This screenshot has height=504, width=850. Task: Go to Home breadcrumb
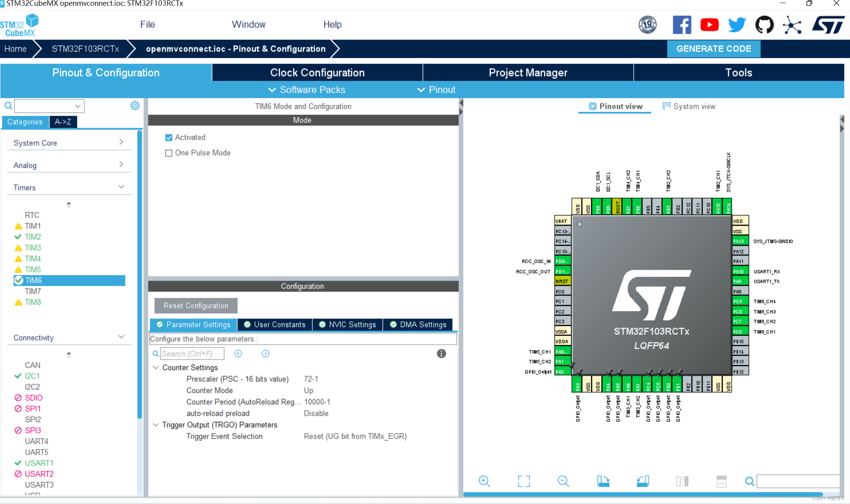15,49
